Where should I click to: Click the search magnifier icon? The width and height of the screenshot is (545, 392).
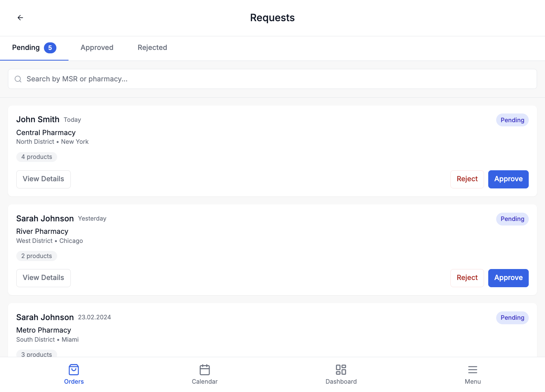[18, 79]
